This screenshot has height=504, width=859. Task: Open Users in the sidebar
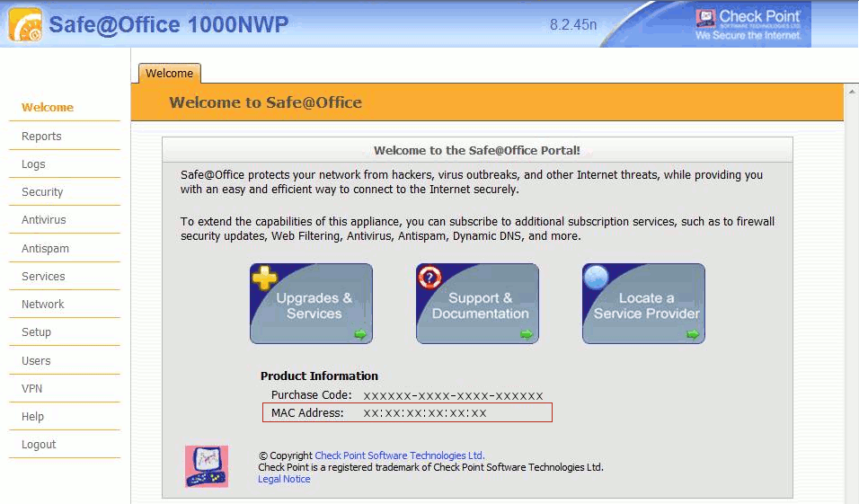tap(36, 361)
